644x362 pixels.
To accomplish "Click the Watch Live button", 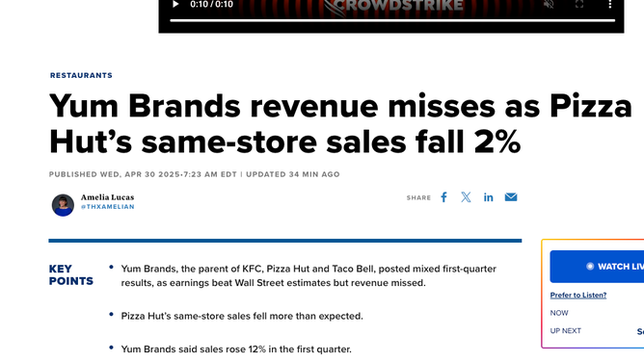I will [597, 267].
